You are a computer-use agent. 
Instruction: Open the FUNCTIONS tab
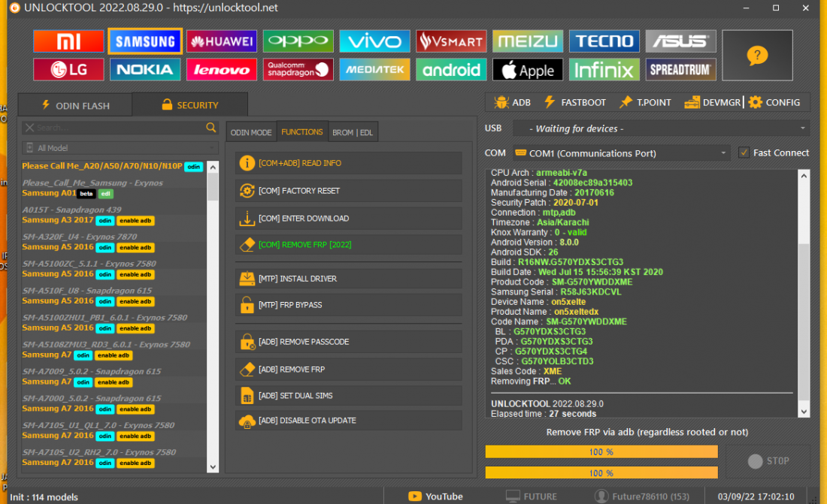pos(301,131)
